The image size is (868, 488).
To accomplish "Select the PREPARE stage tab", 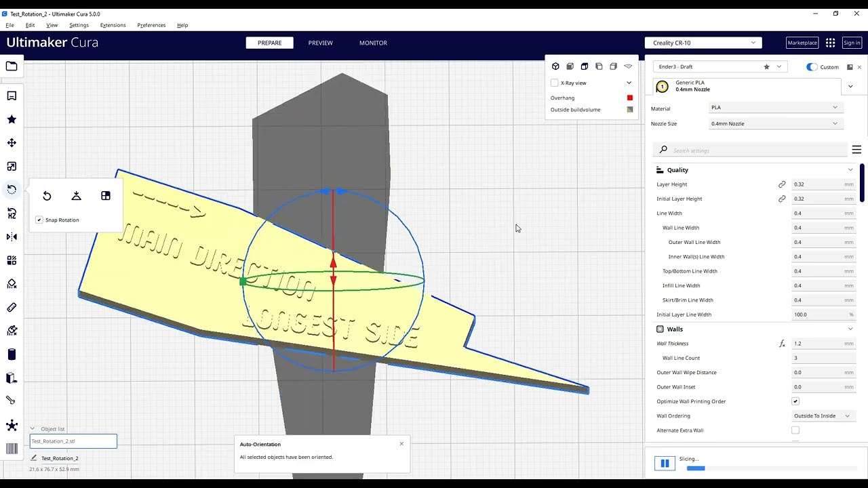I will (x=269, y=43).
